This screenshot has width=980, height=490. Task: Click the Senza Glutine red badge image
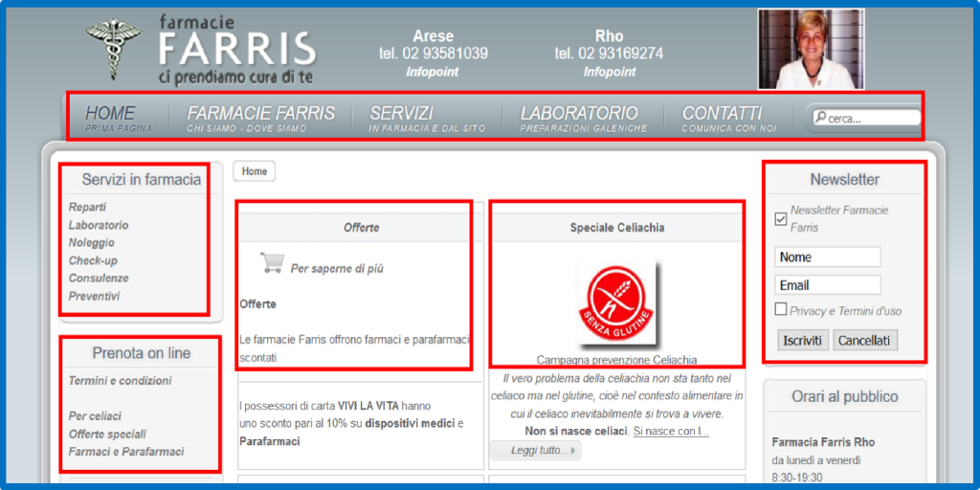[616, 303]
